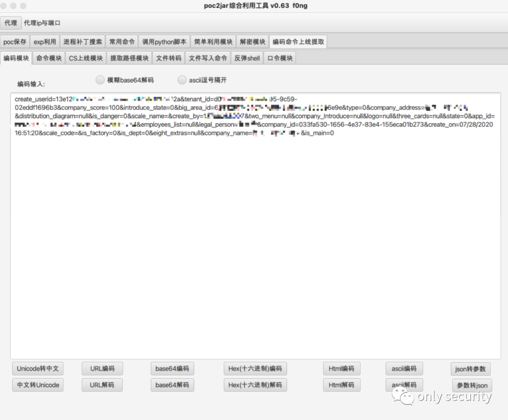Open the 文件写入命令 sub-tab
Image resolution: width=508 pixels, height=420 pixels.
pyautogui.click(x=208, y=58)
